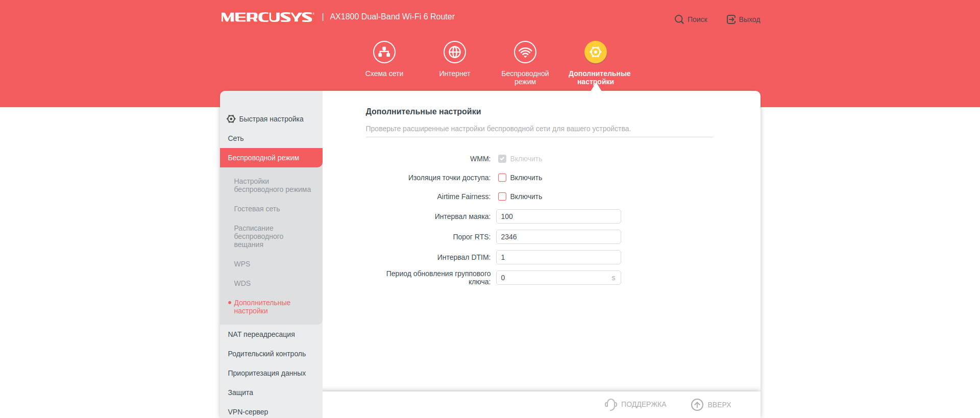Click the Интернет globe icon

(454, 52)
